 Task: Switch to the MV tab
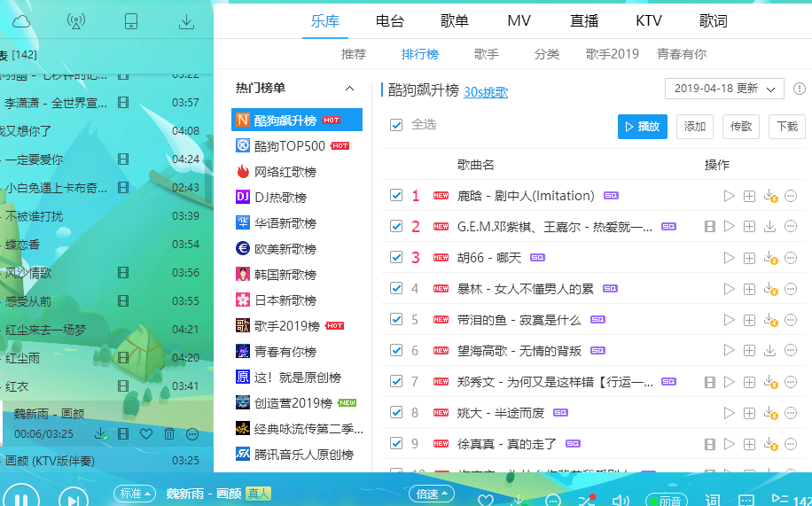(519, 21)
